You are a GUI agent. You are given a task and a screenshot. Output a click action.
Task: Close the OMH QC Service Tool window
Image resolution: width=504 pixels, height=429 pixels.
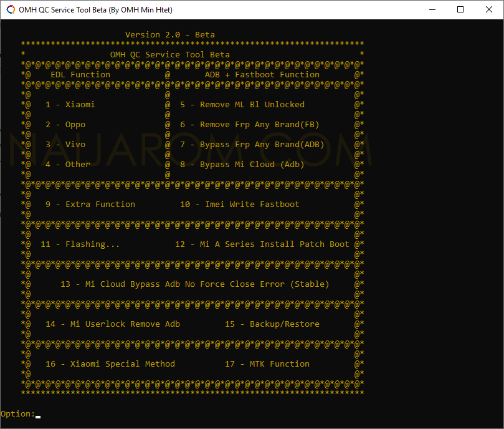pyautogui.click(x=489, y=9)
